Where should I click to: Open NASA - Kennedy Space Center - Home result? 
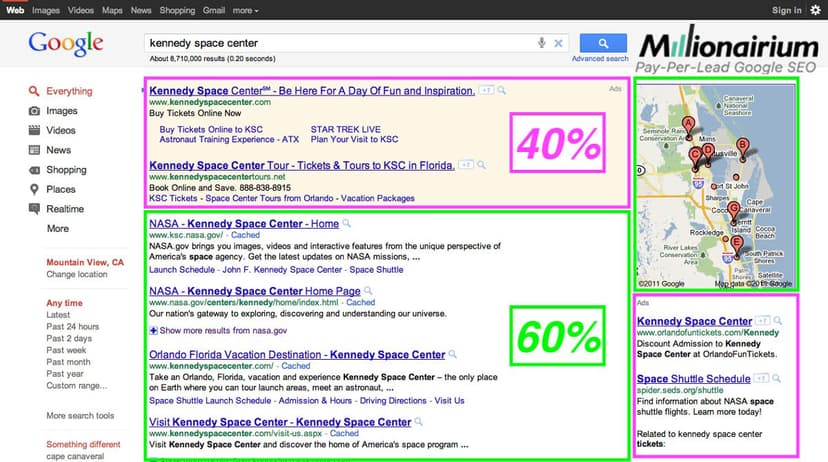(x=244, y=224)
